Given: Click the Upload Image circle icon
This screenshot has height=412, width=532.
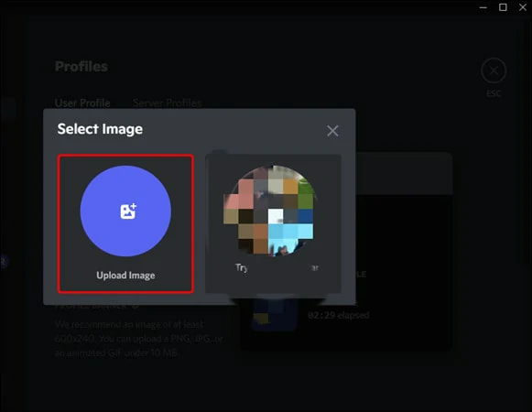Looking at the screenshot, I should coord(125,211).
